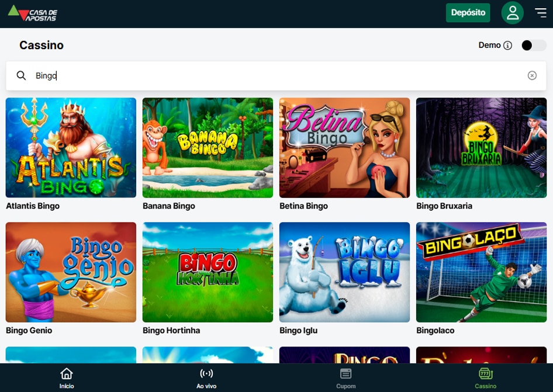Click the search magnifier icon
This screenshot has width=553, height=392.
(22, 75)
